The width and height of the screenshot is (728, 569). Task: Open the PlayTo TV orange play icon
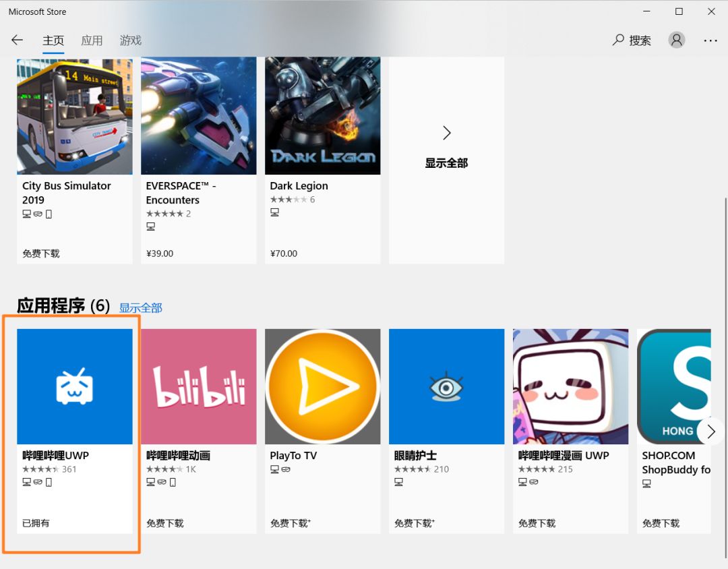click(323, 386)
